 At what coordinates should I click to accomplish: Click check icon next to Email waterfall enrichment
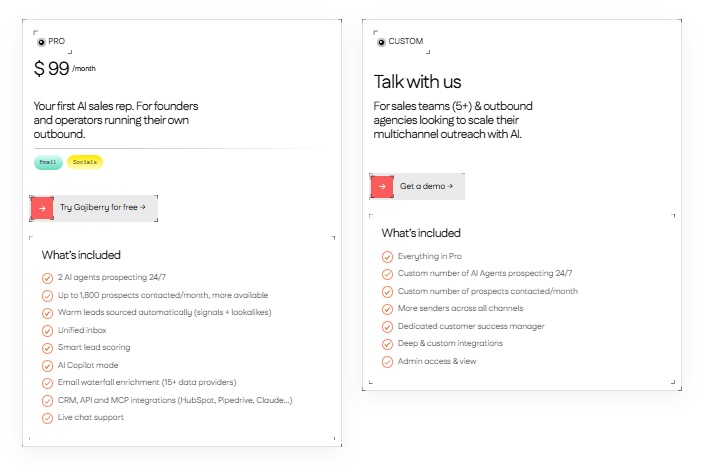[x=47, y=383]
